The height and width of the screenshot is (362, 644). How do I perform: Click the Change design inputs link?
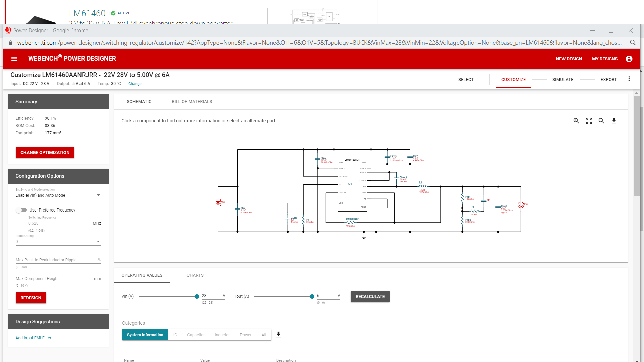135,84
